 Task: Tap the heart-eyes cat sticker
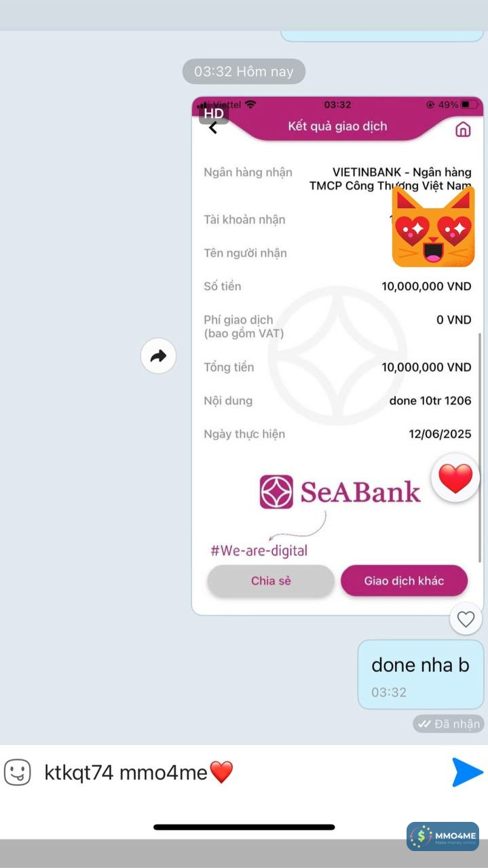tap(433, 227)
